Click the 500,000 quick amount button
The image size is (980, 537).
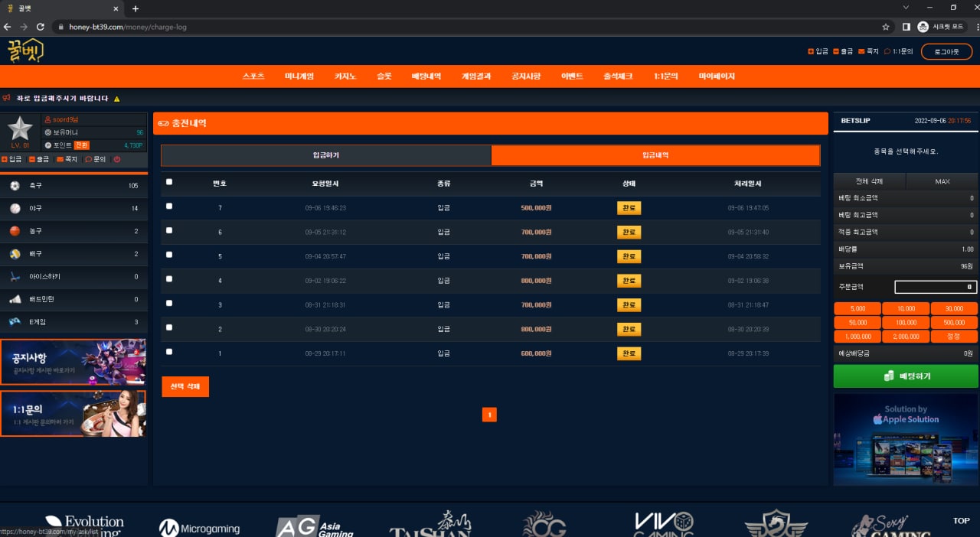coord(954,323)
